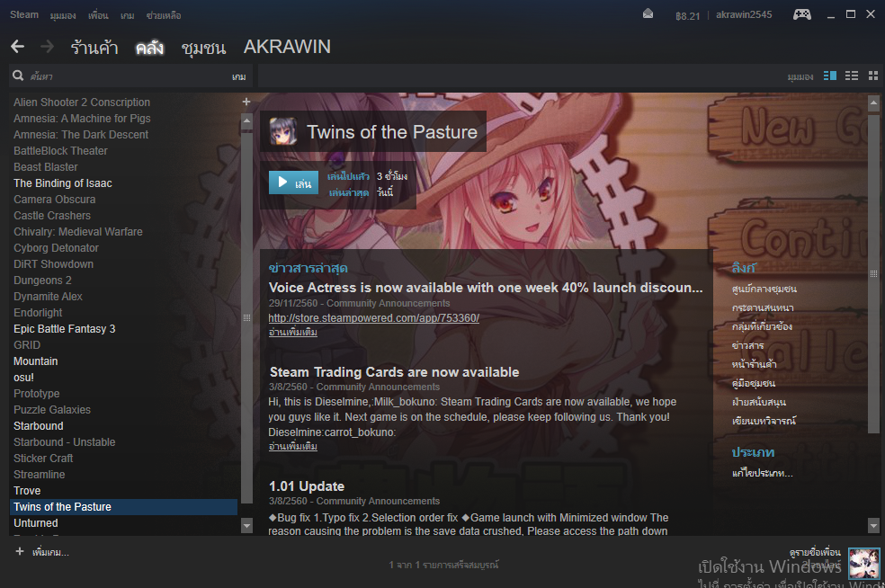Click แก้ไขประเภท edit categories link
The height and width of the screenshot is (588, 885).
click(x=762, y=473)
